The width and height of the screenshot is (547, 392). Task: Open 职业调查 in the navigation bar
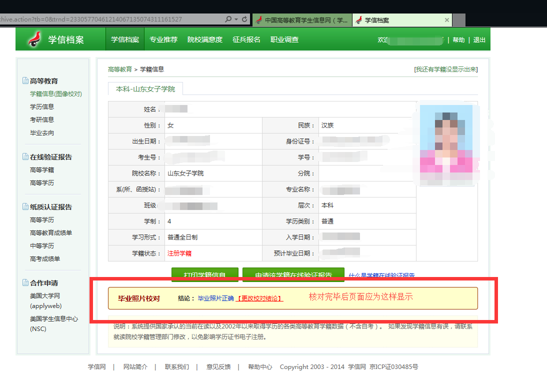pyautogui.click(x=284, y=39)
